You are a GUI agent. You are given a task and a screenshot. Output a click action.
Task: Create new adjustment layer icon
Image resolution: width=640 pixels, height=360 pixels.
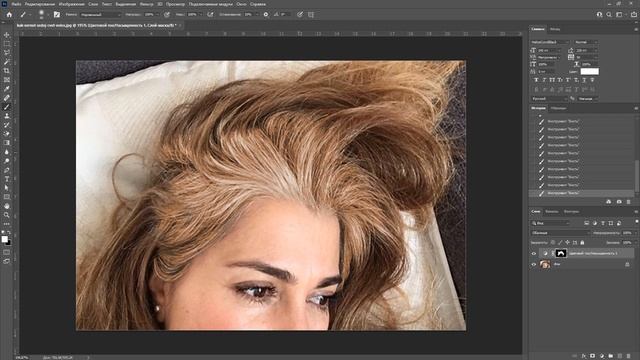602,356
